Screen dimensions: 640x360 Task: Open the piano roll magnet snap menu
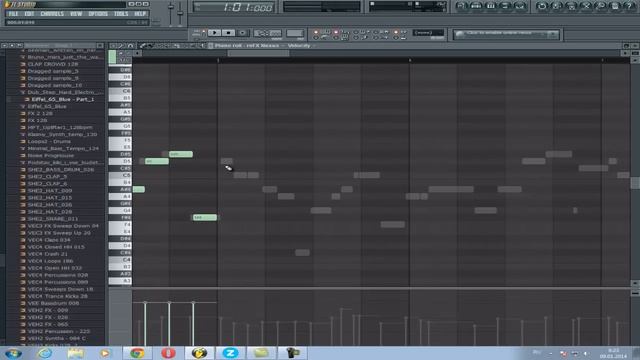click(131, 46)
